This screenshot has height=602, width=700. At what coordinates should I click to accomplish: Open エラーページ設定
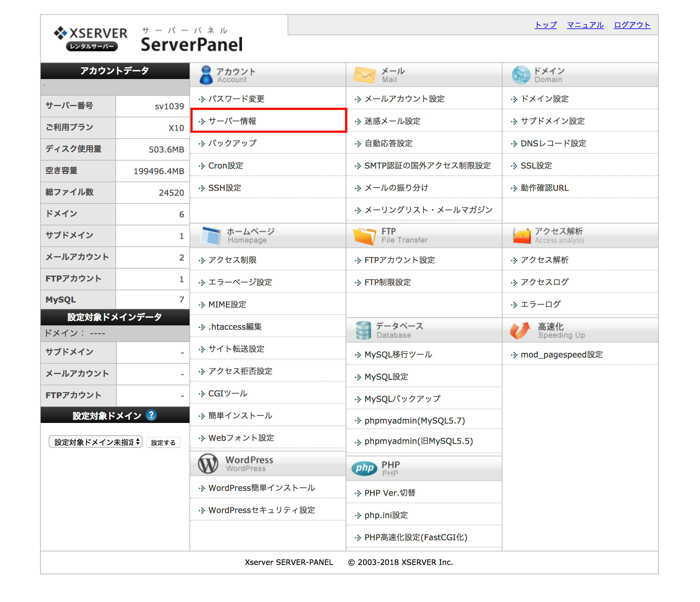click(x=240, y=282)
